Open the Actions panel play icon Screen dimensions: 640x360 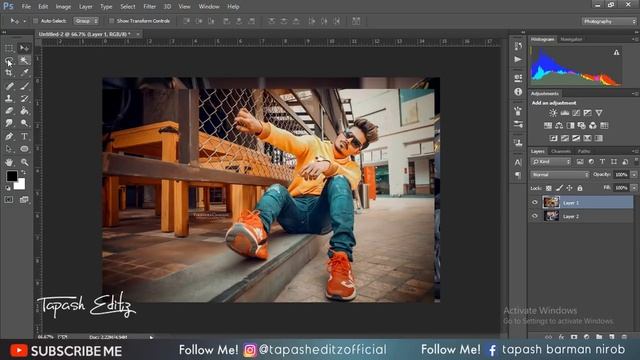[518, 60]
